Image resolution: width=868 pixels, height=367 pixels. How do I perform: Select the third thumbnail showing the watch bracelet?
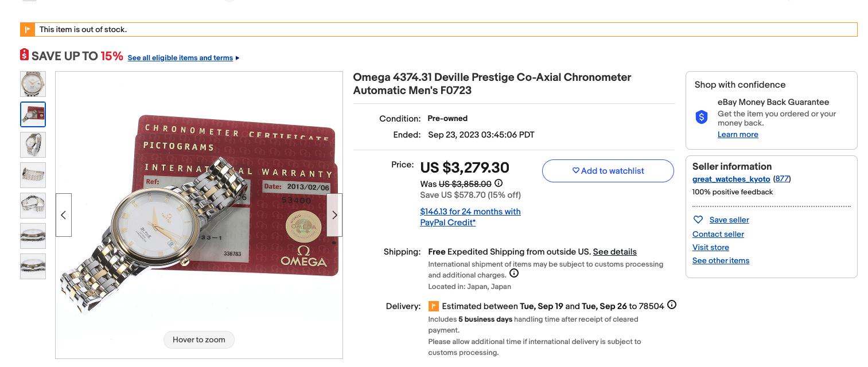pos(33,145)
